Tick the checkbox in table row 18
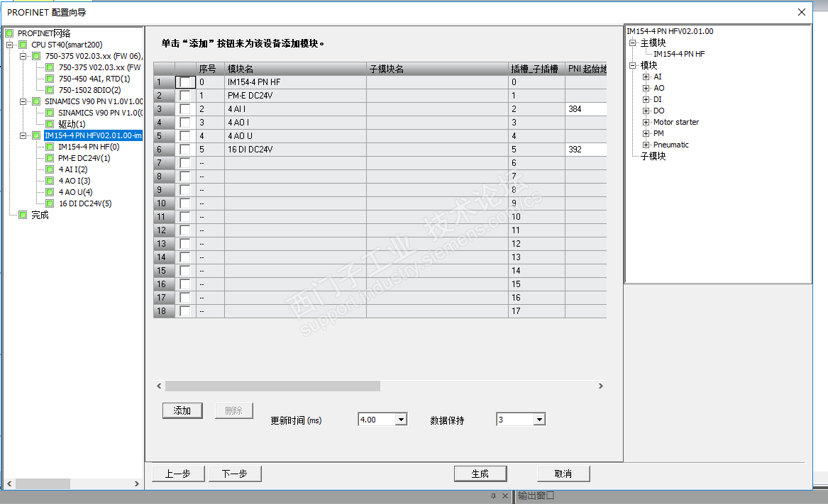The image size is (828, 504). (184, 311)
